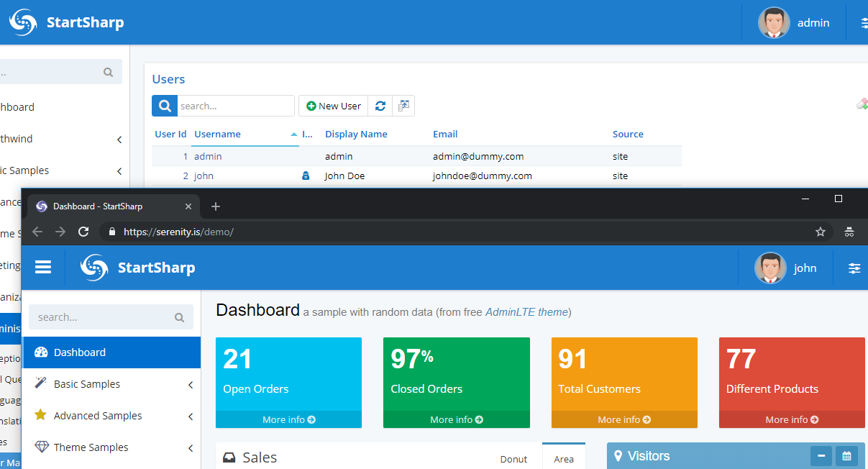Click the blue magnifier search icon in Users

pos(165,106)
